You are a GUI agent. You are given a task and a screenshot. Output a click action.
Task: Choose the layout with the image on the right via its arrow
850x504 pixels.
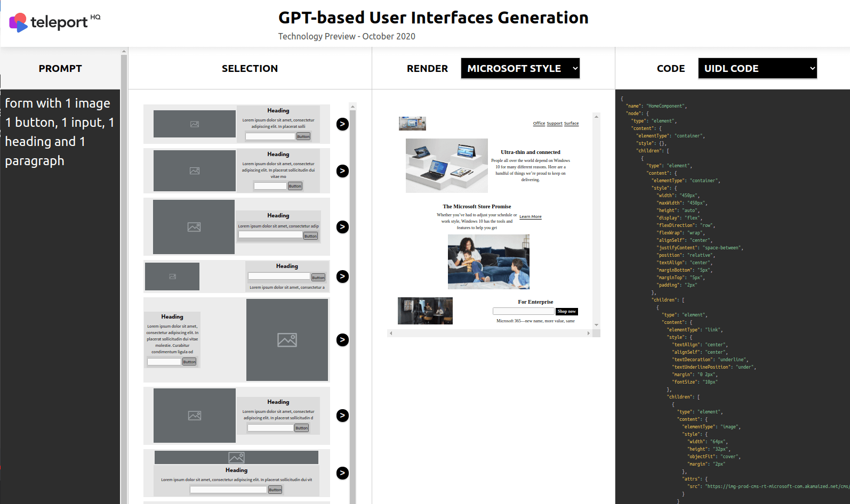[342, 340]
